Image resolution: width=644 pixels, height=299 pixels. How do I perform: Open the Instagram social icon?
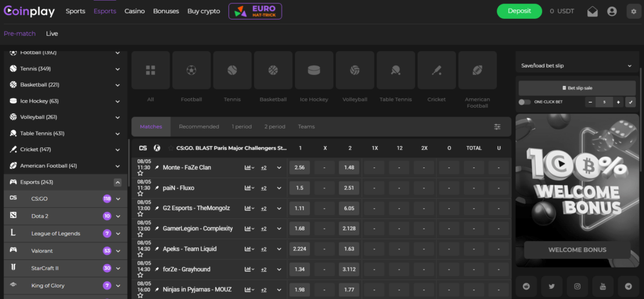(577, 286)
